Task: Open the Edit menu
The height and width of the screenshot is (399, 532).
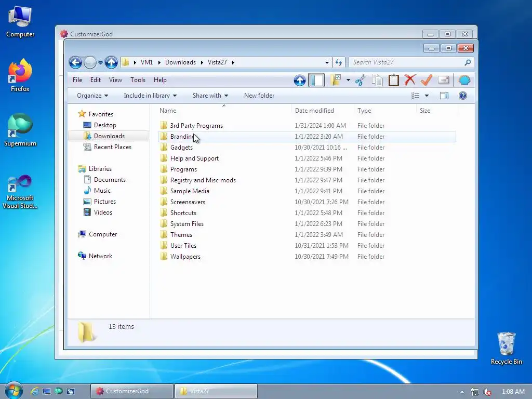Action: (96, 80)
